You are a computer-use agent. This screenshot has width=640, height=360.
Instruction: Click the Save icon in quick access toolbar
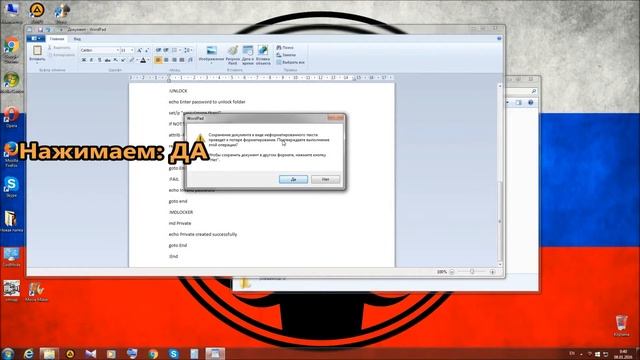[40, 29]
